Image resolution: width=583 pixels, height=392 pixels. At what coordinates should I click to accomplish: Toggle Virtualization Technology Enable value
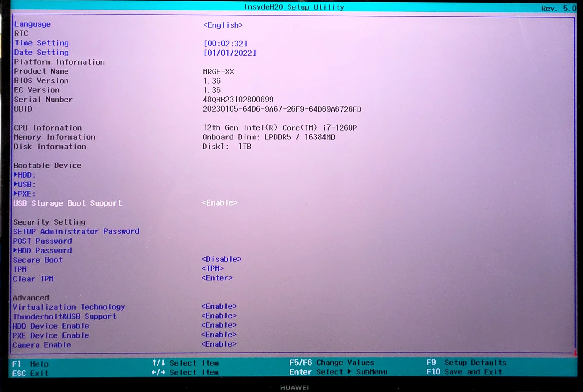[219, 306]
